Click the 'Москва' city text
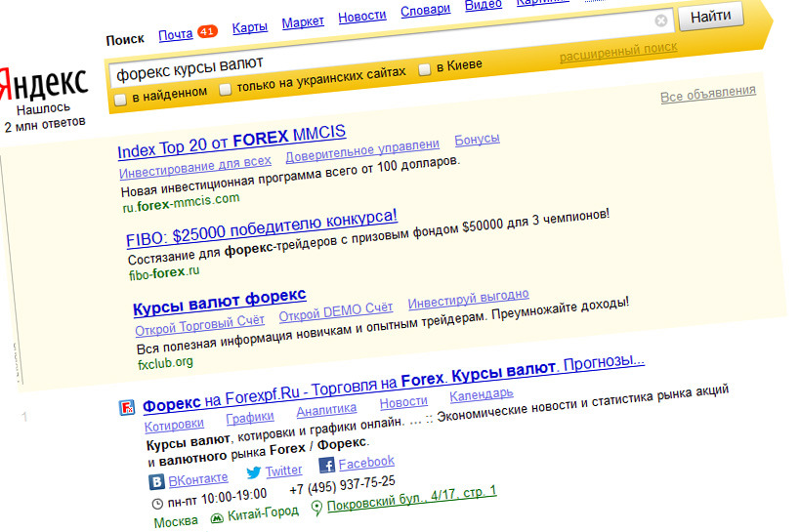Screen dimensions: 800x532 pos(176,522)
